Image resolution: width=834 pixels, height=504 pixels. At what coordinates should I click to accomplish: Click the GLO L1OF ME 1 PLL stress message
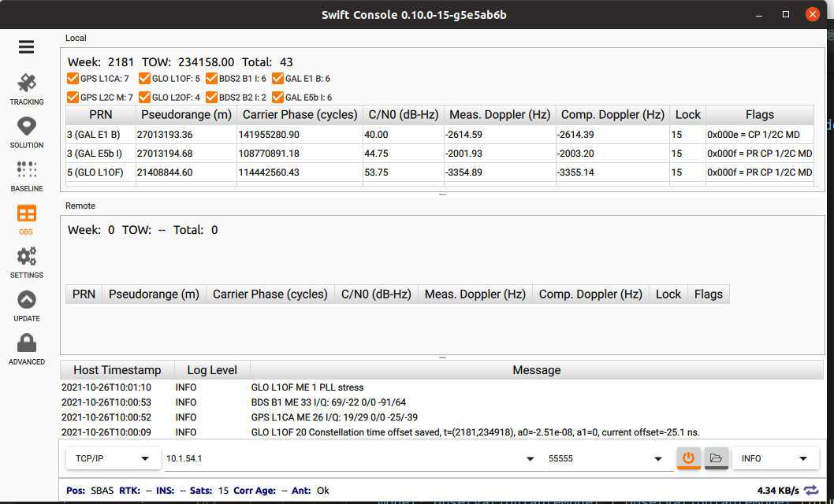[x=307, y=387]
